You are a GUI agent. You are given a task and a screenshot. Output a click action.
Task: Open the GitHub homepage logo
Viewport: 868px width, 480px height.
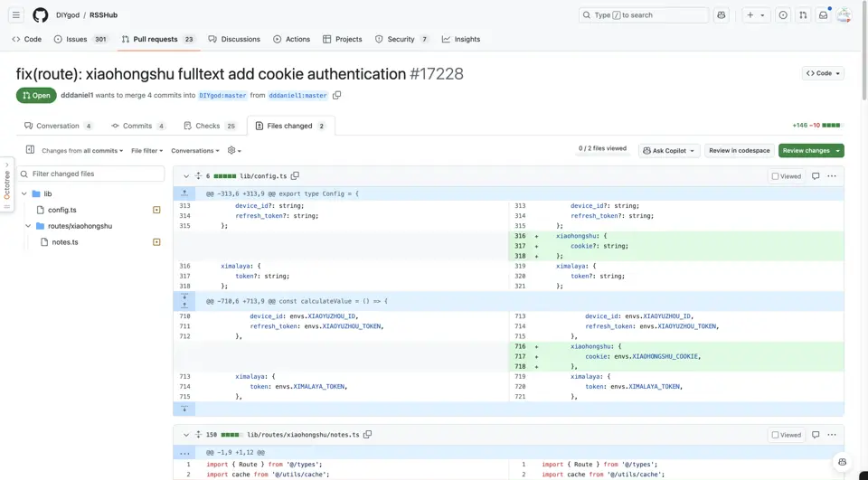tap(41, 15)
